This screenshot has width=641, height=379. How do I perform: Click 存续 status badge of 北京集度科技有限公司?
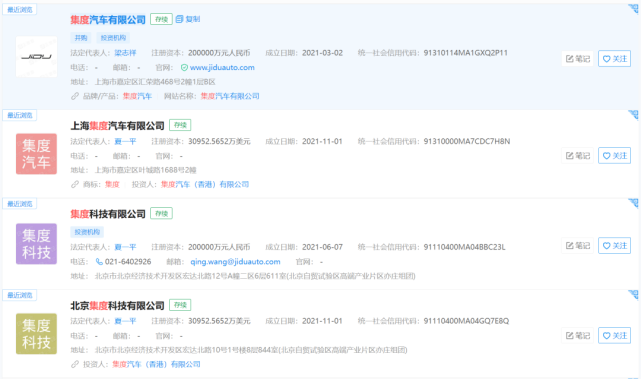click(180, 305)
